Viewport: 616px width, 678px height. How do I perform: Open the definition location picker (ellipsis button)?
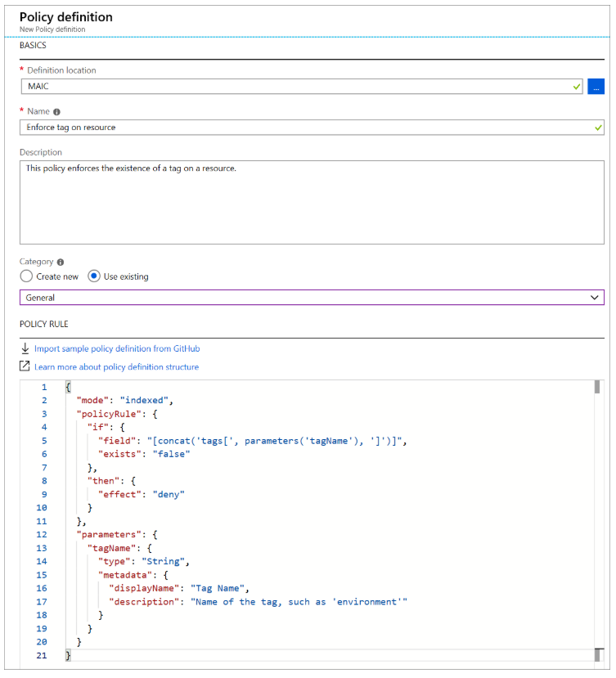(x=596, y=87)
